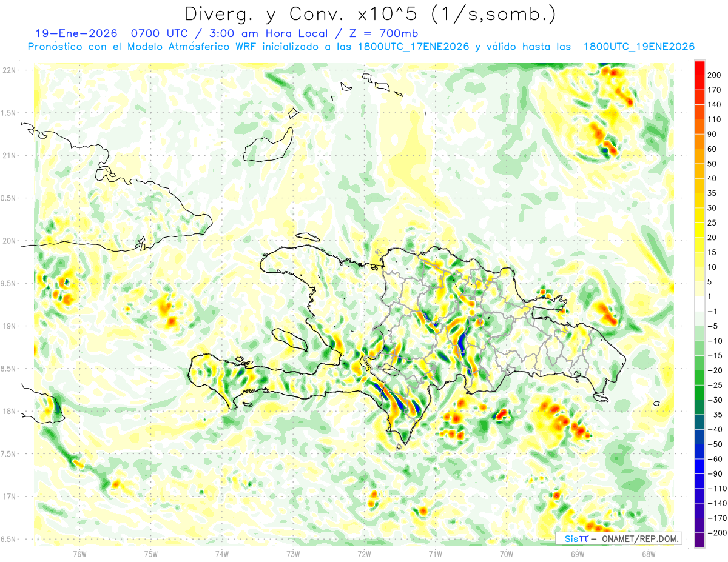Viewport: 728px width, 562px height.
Task: Click the colorbar band between 50 and 60
Action: (x=699, y=156)
